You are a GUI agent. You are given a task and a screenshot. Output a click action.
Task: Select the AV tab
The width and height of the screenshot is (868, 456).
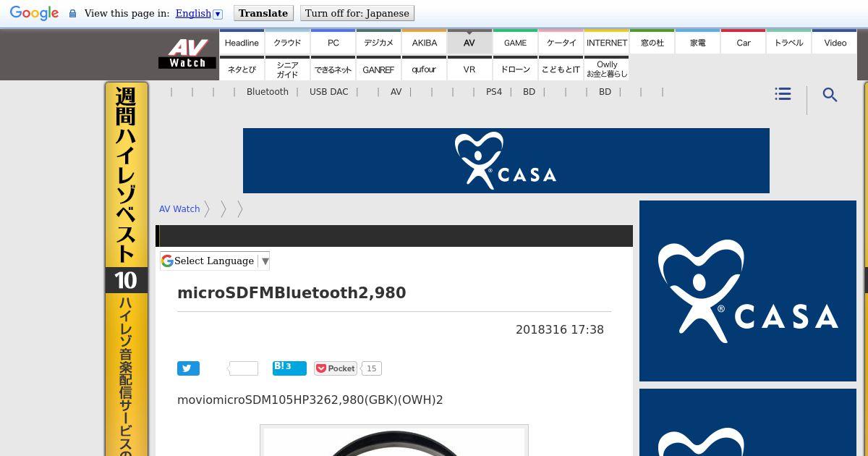[x=469, y=42]
